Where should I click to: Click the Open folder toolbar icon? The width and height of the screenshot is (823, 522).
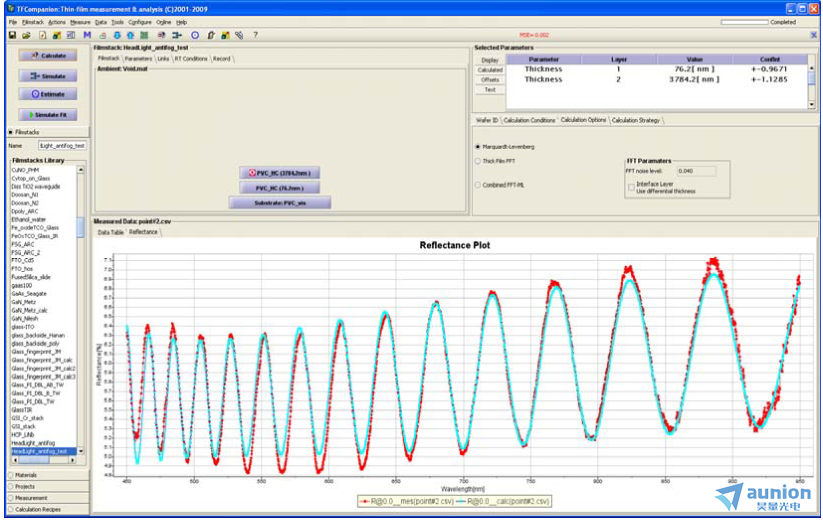26,35
